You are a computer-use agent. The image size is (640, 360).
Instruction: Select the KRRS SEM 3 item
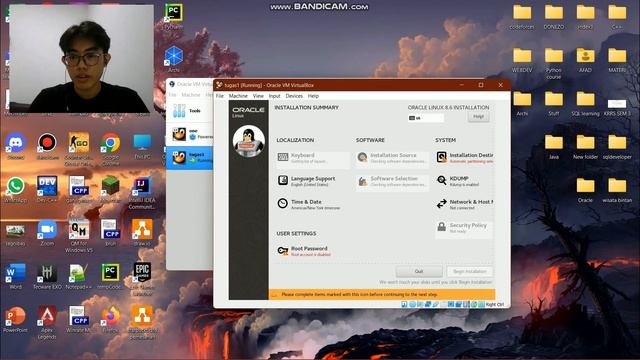point(617,107)
